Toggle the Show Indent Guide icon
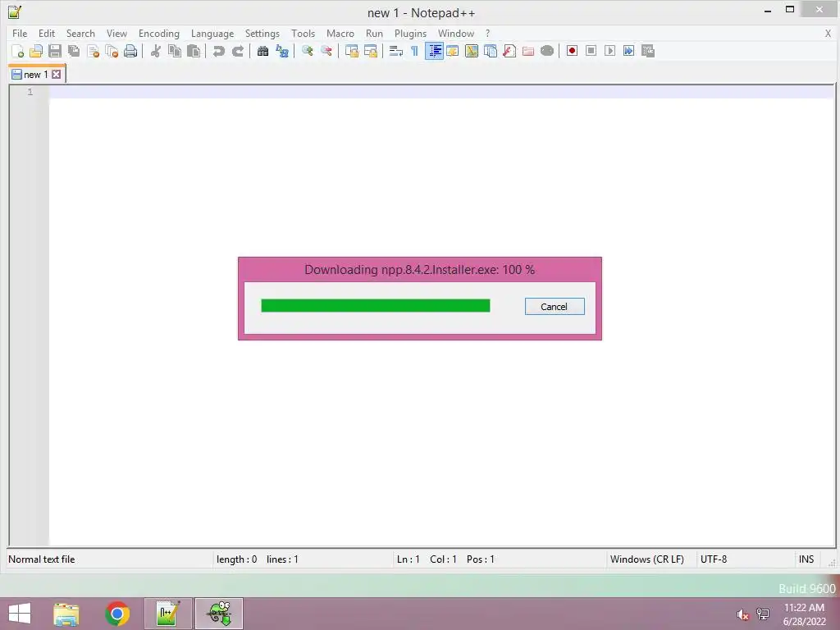 click(434, 51)
